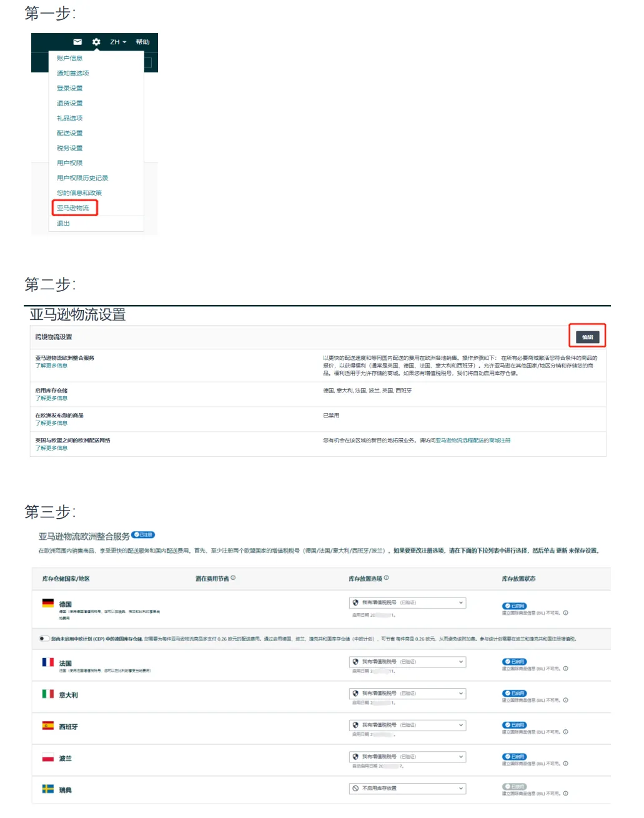Click Italy's 已启用 status badge
644x818 pixels.
[515, 694]
